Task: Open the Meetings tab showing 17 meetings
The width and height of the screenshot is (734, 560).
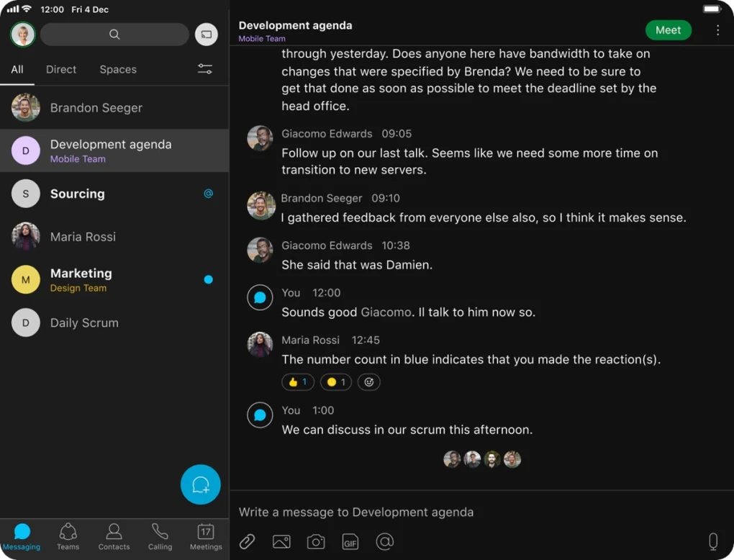Action: [x=205, y=536]
